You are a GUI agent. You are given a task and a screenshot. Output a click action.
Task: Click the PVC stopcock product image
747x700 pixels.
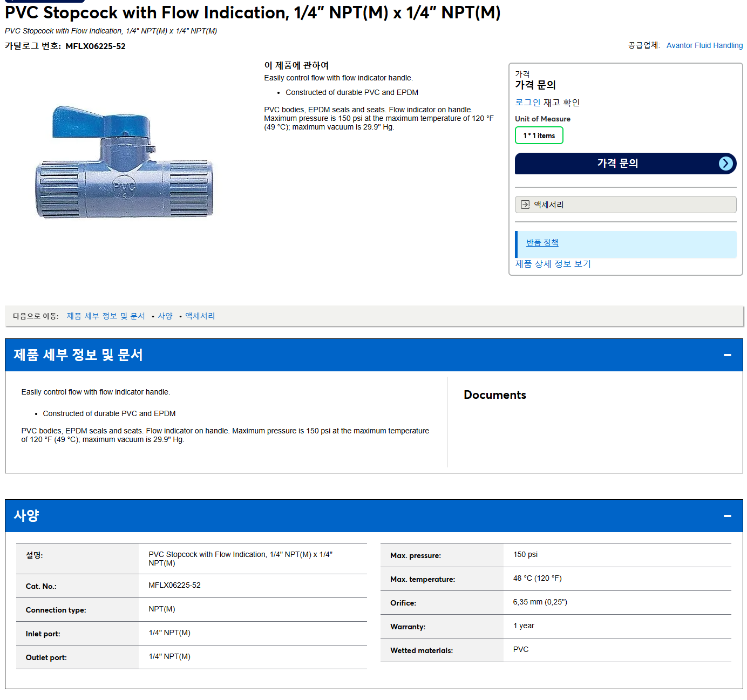point(124,162)
